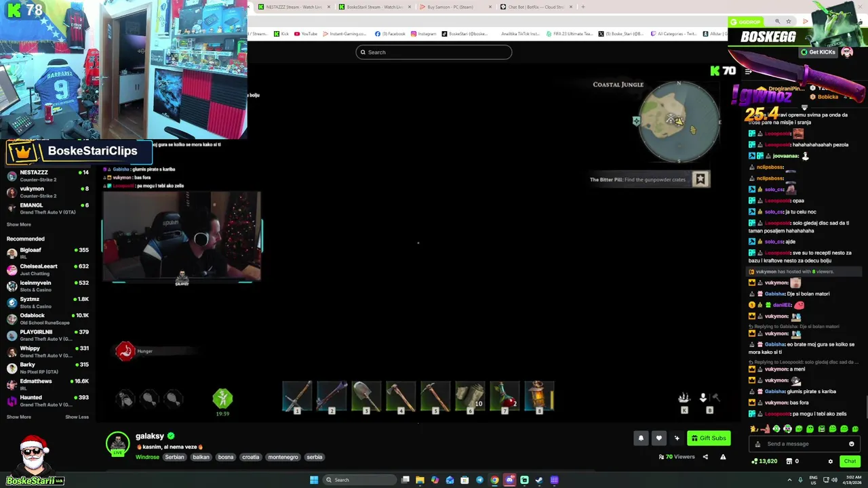Follow the channel using the heart icon
Viewport: 868px width, 488px height.
[x=658, y=438]
